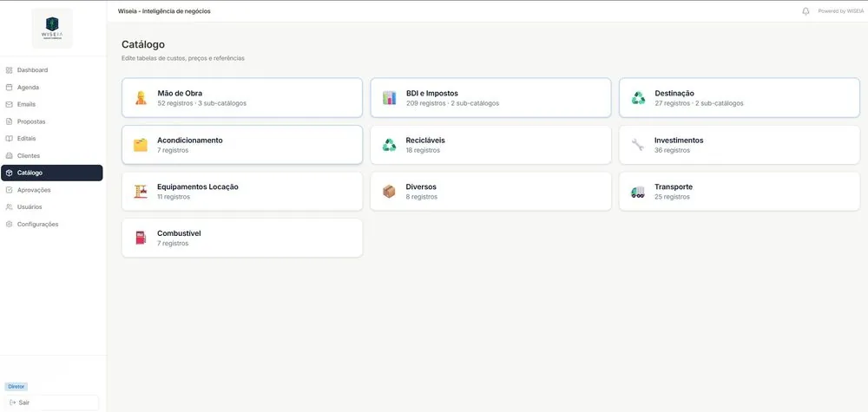Open the BDI e Impostos title
Image resolution: width=868 pixels, height=412 pixels.
coord(431,94)
